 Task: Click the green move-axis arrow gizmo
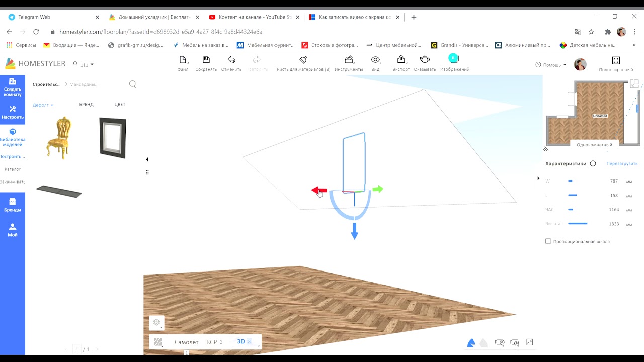point(378,189)
